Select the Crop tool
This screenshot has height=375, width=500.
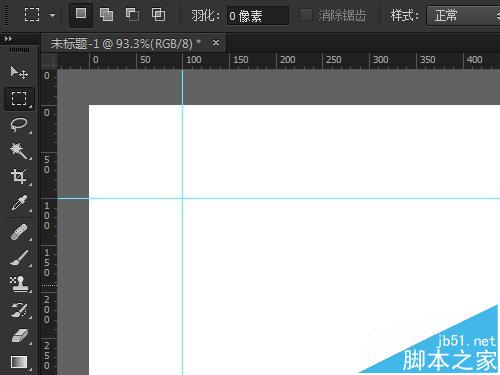[19, 177]
